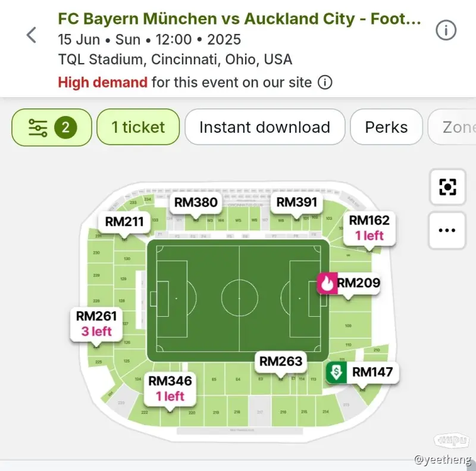Go back using the left chevron arrow

coord(32,35)
